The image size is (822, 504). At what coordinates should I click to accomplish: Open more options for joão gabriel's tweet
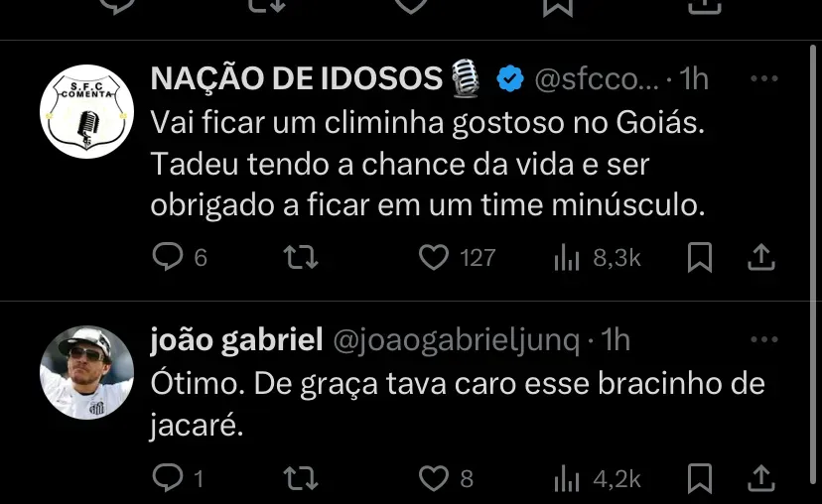tap(763, 340)
